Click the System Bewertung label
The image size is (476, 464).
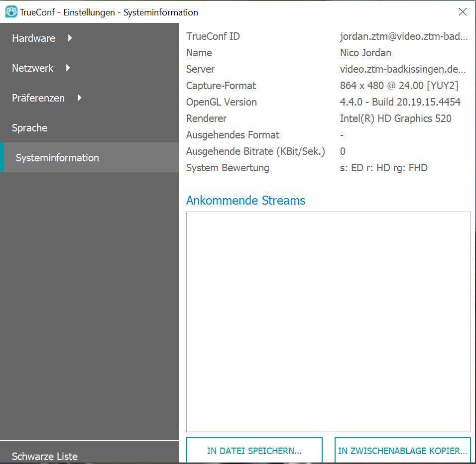(x=228, y=167)
